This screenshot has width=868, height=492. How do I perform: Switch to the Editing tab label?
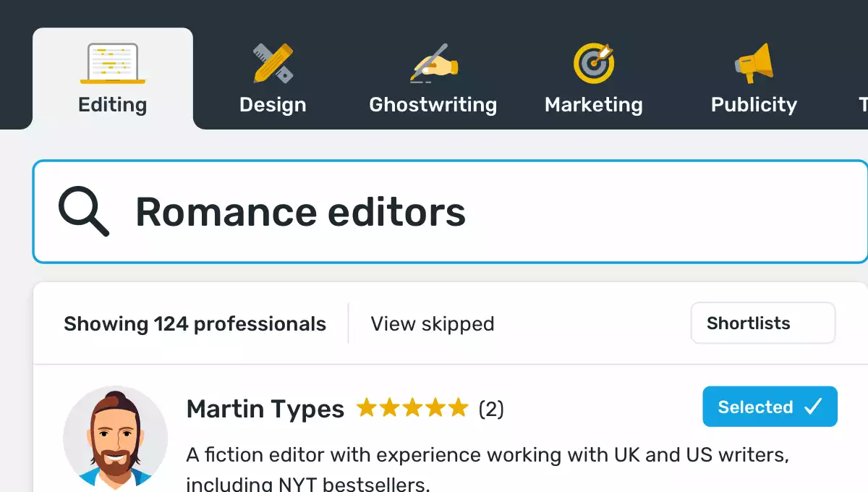113,105
